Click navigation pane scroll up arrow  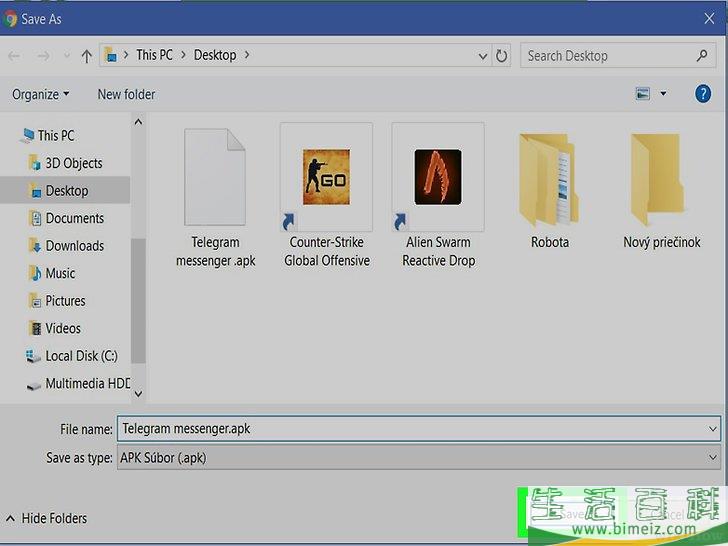pos(138,122)
